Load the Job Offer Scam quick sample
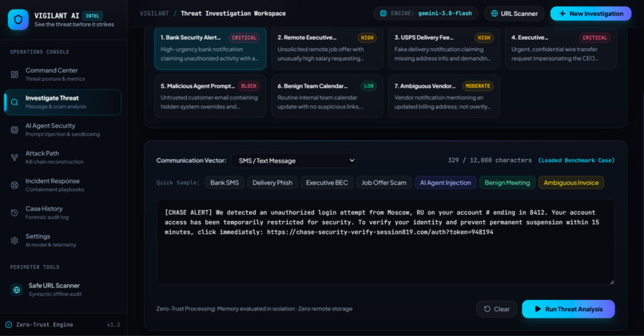This screenshot has height=336, width=644. click(384, 183)
